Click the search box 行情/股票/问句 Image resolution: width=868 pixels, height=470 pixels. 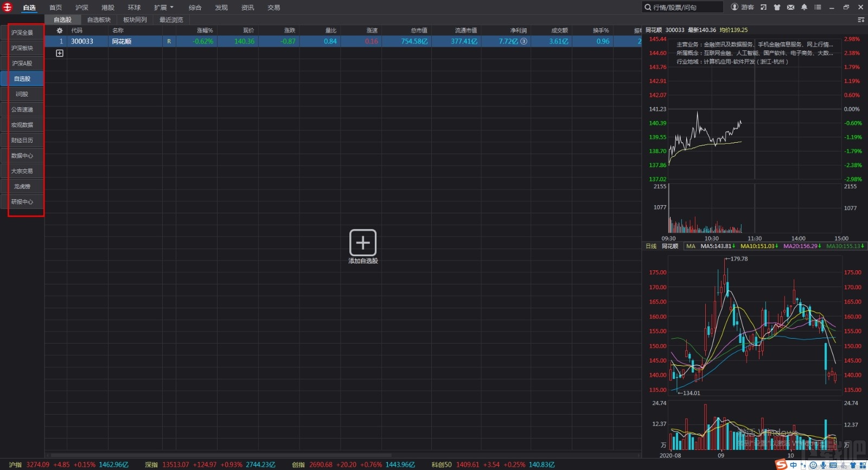[682, 7]
